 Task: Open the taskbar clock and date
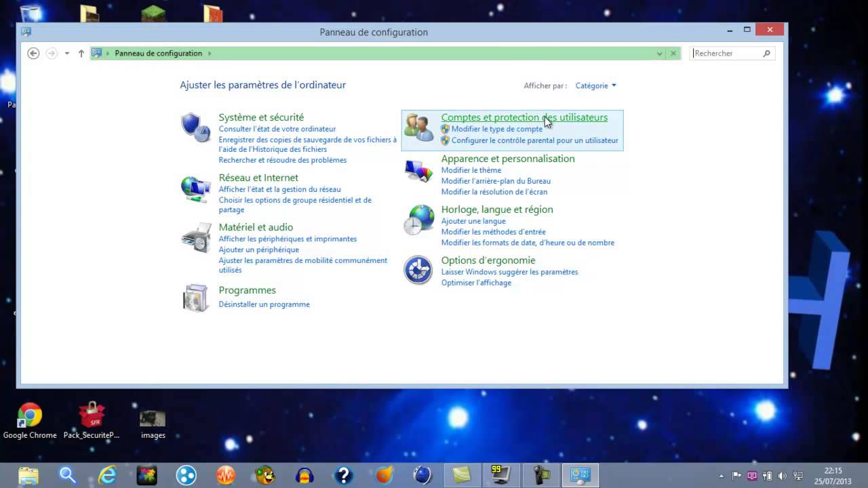point(833,476)
